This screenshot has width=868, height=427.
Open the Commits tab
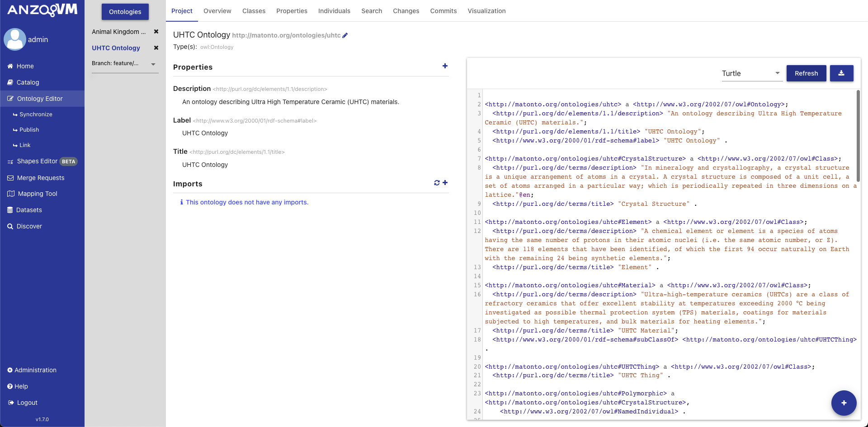pyautogui.click(x=443, y=11)
